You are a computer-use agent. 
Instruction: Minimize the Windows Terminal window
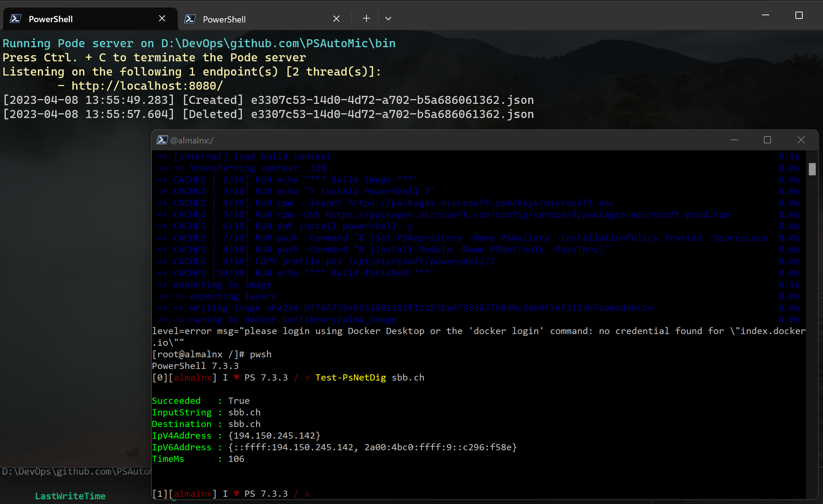click(x=765, y=15)
